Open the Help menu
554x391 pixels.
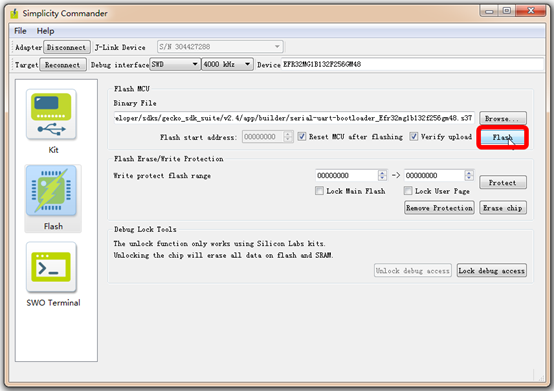[45, 31]
